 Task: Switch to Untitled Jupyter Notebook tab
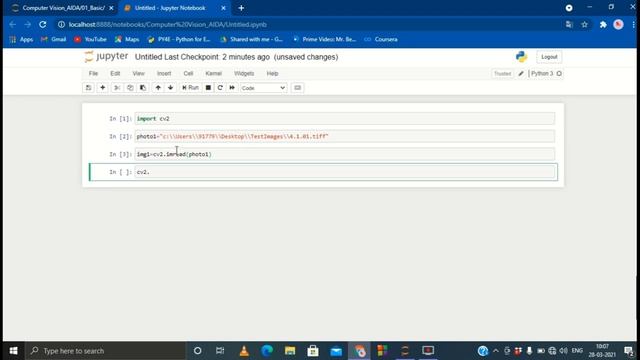[171, 8]
